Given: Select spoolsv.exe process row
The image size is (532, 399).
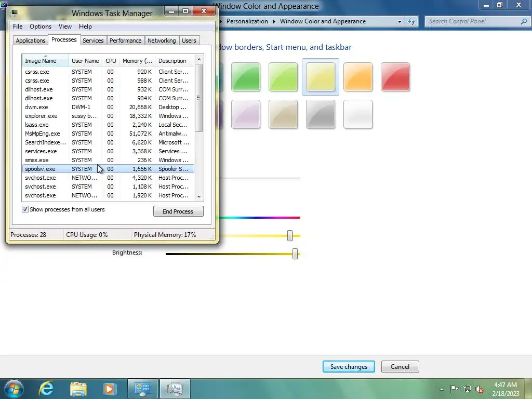Looking at the screenshot, I should tap(108, 169).
